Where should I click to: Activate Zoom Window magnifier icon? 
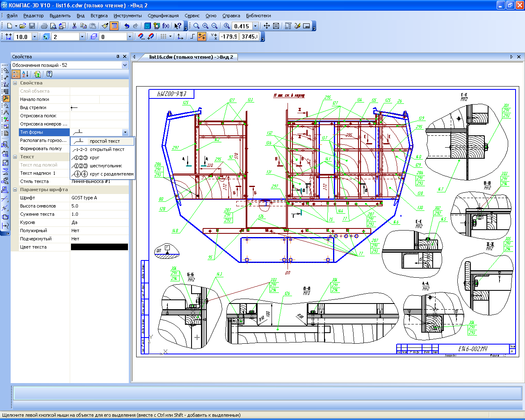click(x=196, y=26)
